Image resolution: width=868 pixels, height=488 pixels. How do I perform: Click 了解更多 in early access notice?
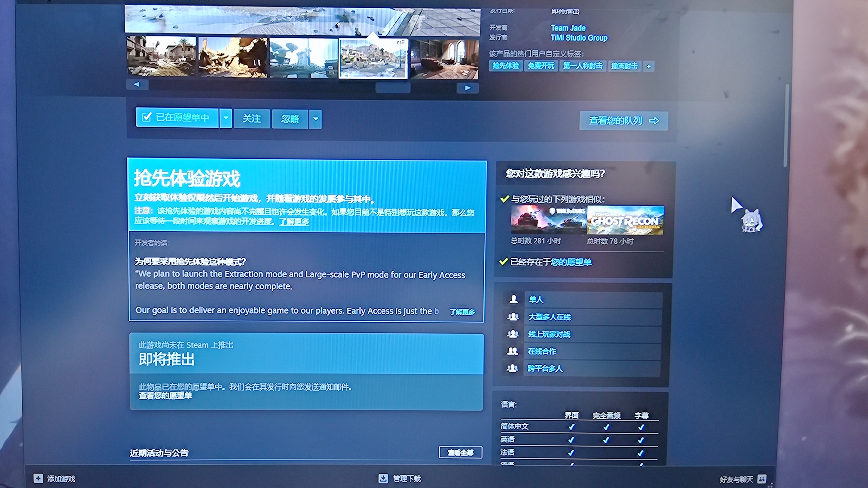[x=294, y=222]
